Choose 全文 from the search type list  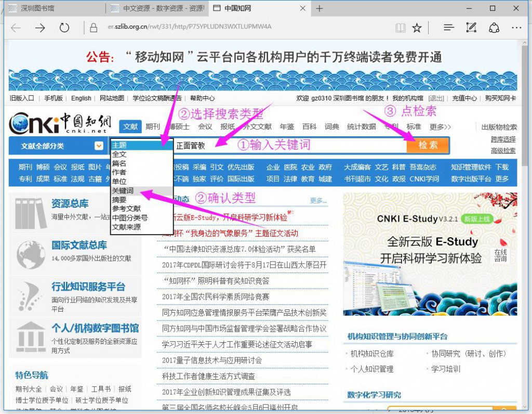pyautogui.click(x=119, y=154)
